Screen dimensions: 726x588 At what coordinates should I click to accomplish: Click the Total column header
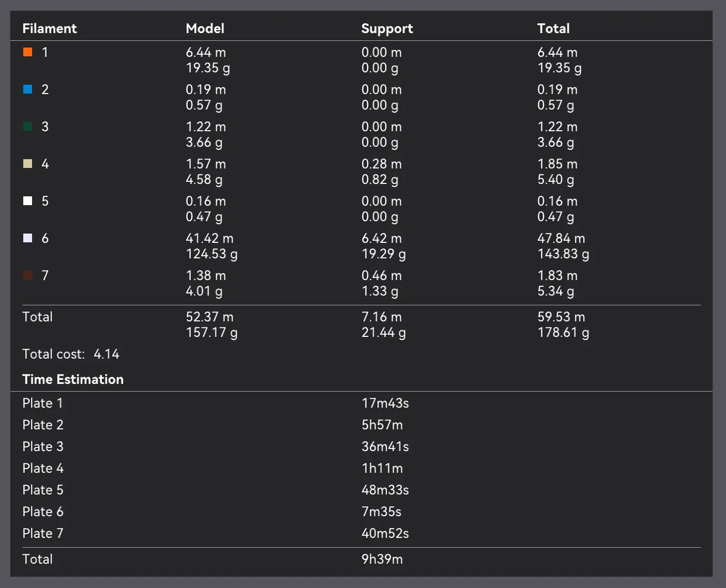pyautogui.click(x=553, y=28)
